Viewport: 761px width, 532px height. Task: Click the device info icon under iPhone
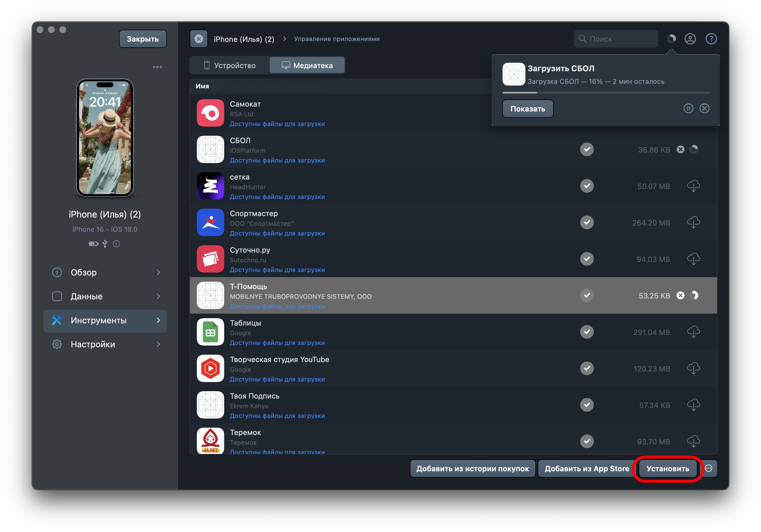(116, 244)
